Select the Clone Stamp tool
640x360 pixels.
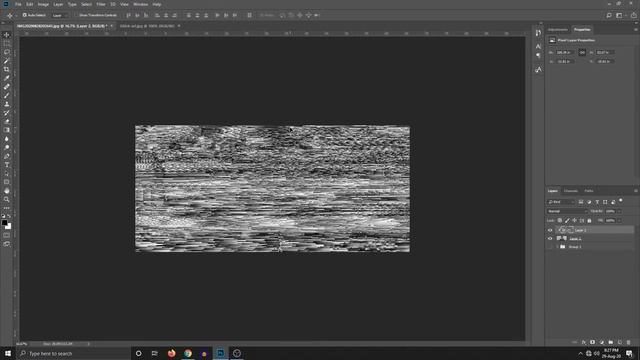point(7,104)
